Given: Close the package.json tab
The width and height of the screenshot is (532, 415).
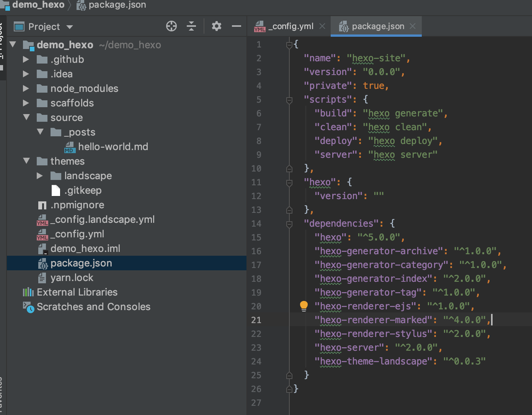Looking at the screenshot, I should coord(413,26).
